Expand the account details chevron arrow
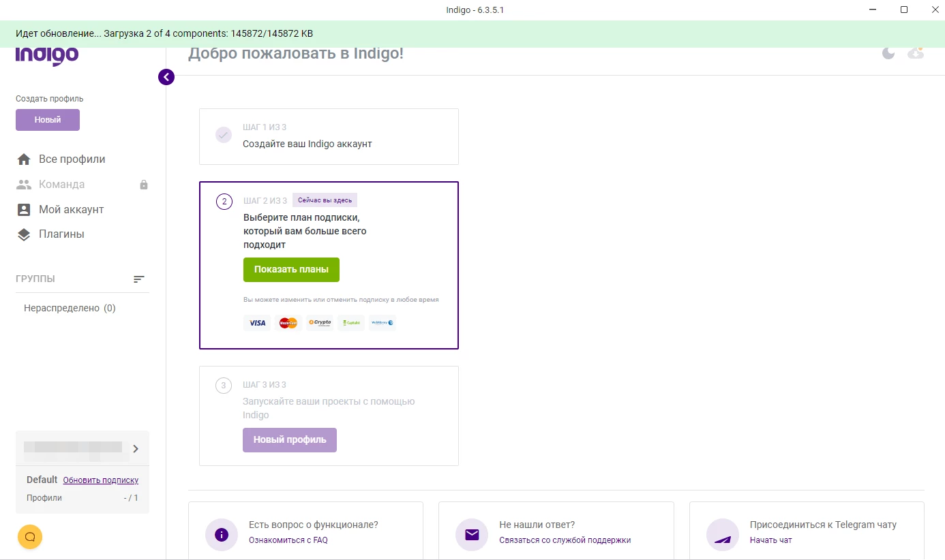The image size is (945, 560). point(136,448)
